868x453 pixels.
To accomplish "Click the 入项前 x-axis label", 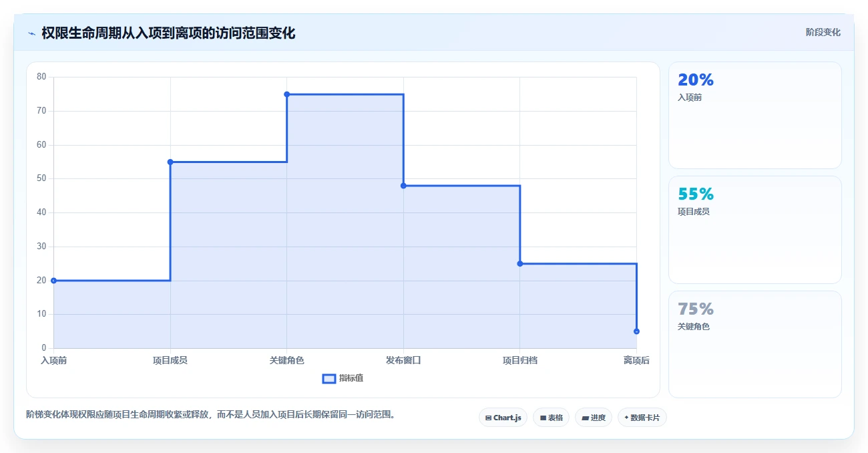I will pyautogui.click(x=53, y=360).
